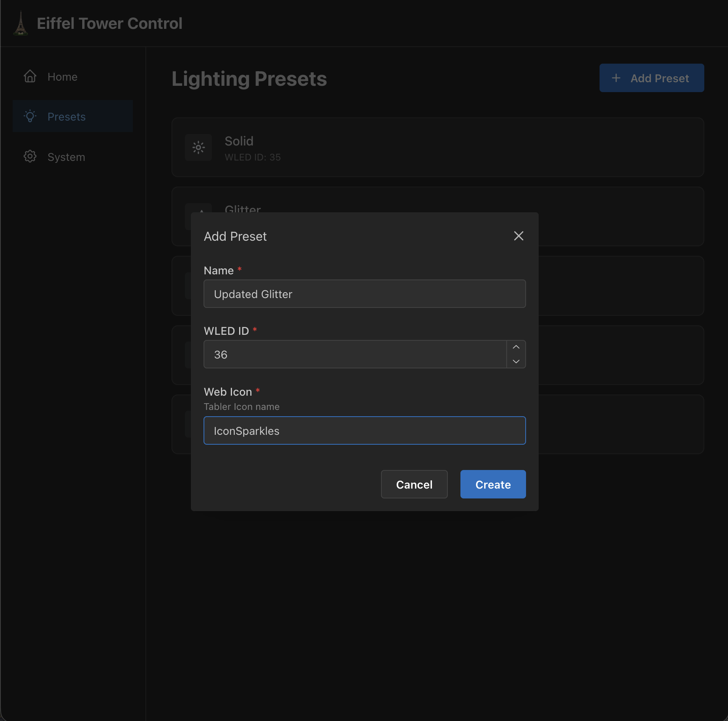728x721 pixels.
Task: Select the Home house icon in sidebar
Action: pos(30,76)
